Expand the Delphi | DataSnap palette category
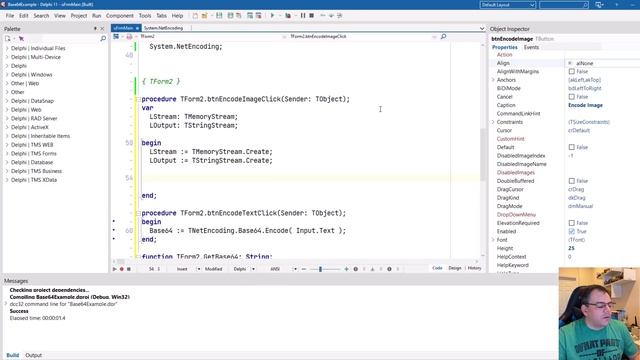The image size is (640, 360). coord(7,101)
